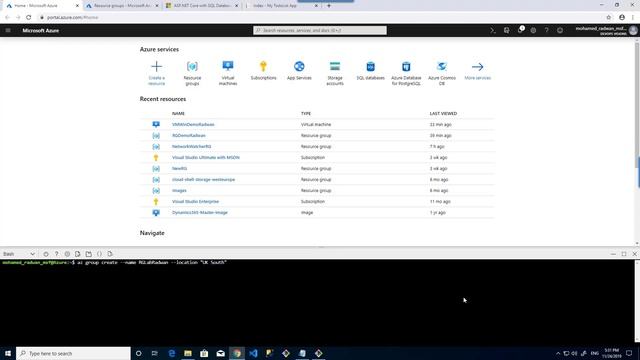Click the Windows taskbar search box
640x360 pixels.
click(x=73, y=353)
